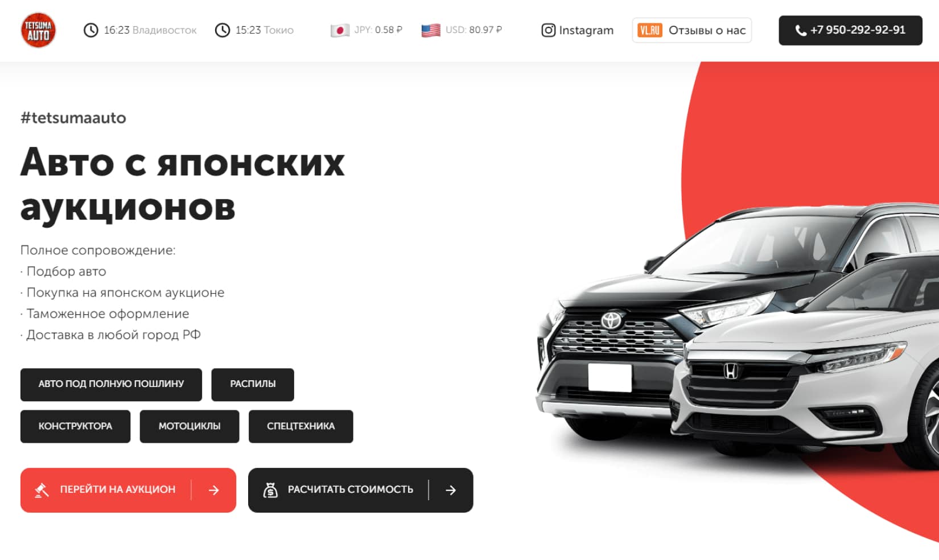Open Отзывы о нас reviews button
The height and width of the screenshot is (560, 939).
[692, 30]
